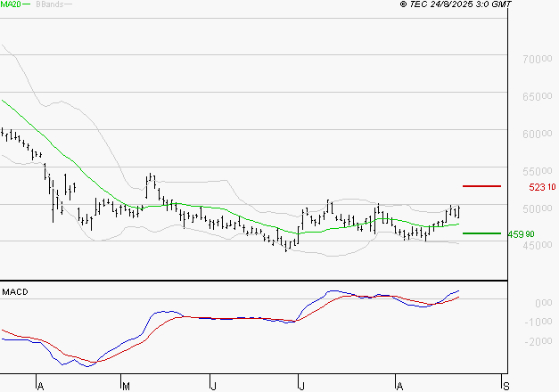Click the 50000 price axis label
This screenshot has width=559, height=392.
click(533, 208)
